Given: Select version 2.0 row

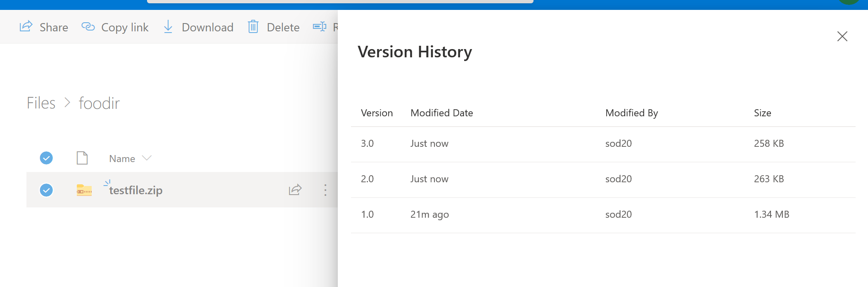Looking at the screenshot, I should [x=367, y=179].
